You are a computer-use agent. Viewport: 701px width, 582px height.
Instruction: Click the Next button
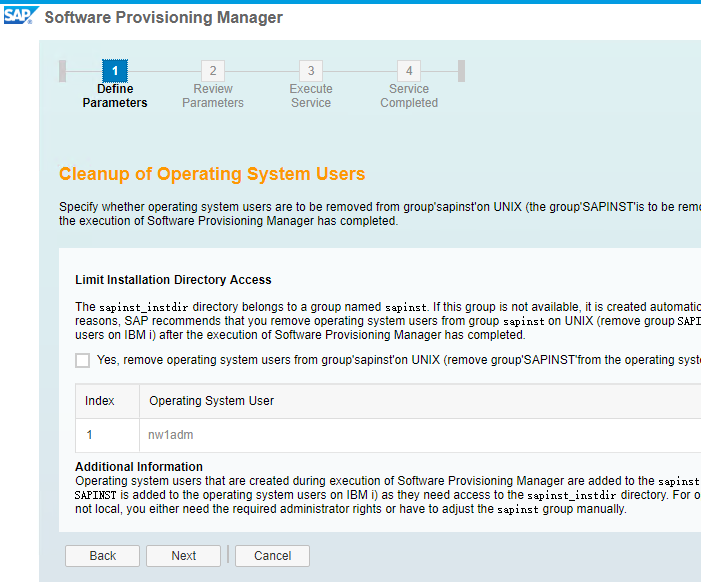[183, 556]
